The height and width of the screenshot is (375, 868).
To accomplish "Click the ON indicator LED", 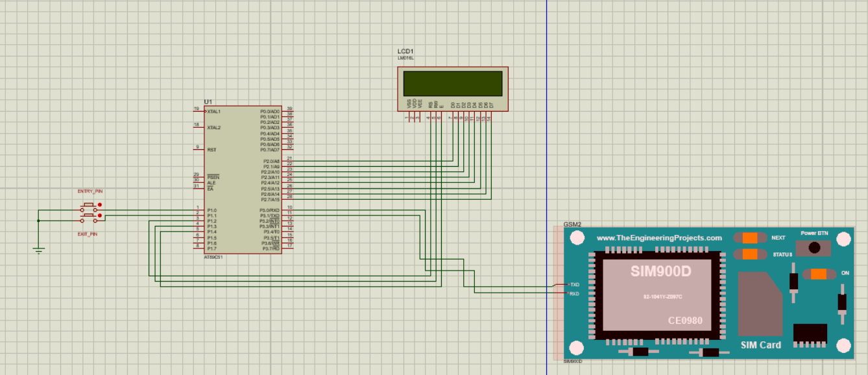I will tap(819, 274).
